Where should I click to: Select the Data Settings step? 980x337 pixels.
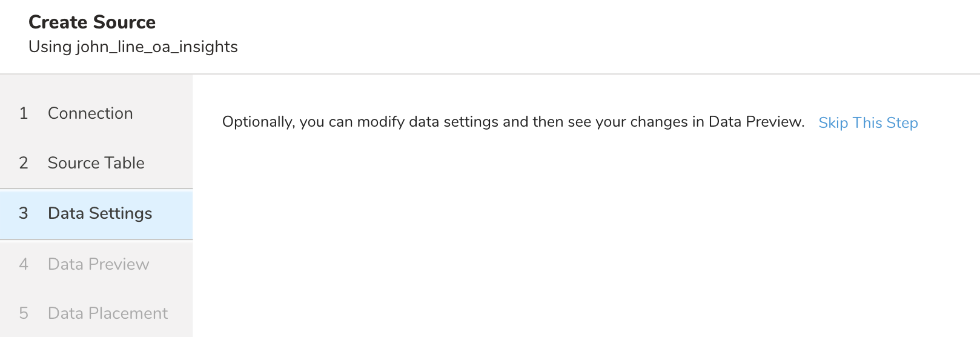click(100, 213)
